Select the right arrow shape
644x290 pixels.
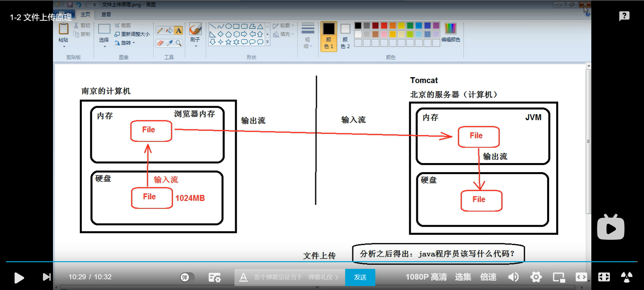[x=244, y=34]
